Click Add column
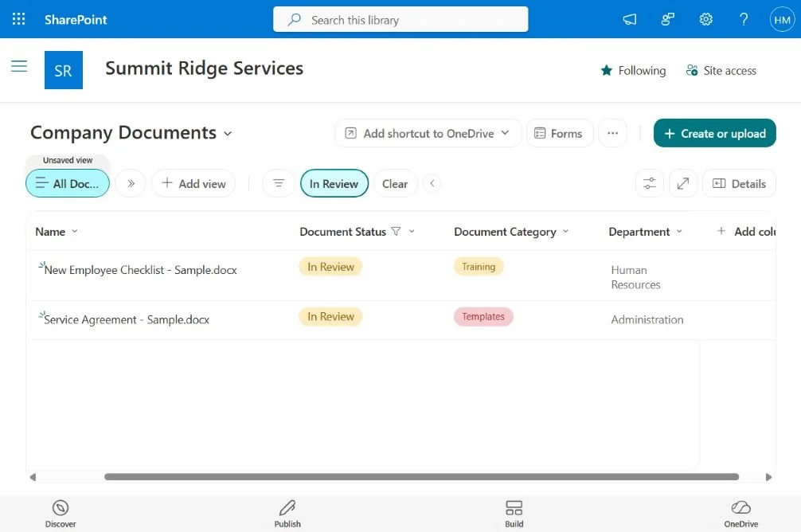 click(x=746, y=232)
